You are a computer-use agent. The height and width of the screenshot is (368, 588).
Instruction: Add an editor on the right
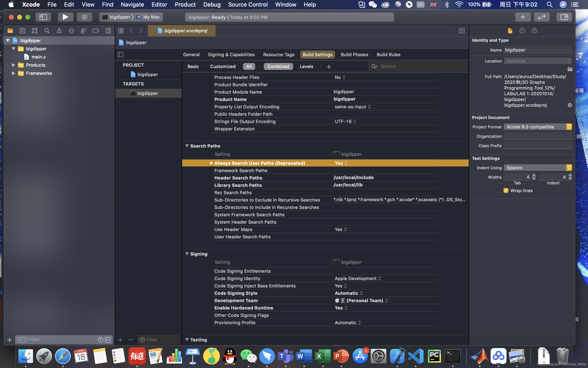(462, 31)
